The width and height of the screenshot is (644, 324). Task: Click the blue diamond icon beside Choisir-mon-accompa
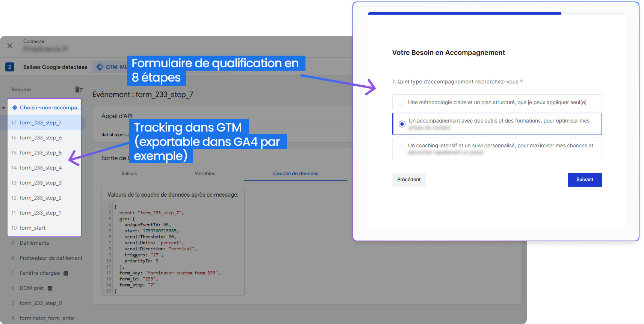(x=15, y=107)
